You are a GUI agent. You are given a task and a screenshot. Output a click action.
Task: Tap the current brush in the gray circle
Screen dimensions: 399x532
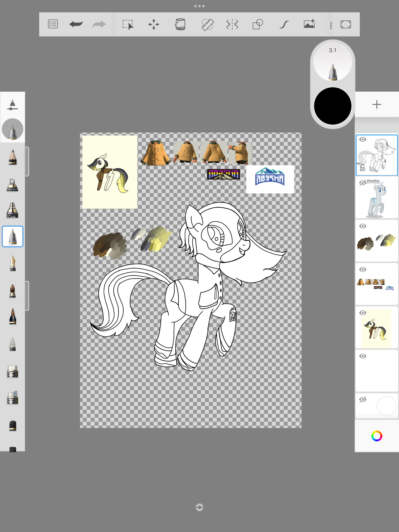coord(13,129)
